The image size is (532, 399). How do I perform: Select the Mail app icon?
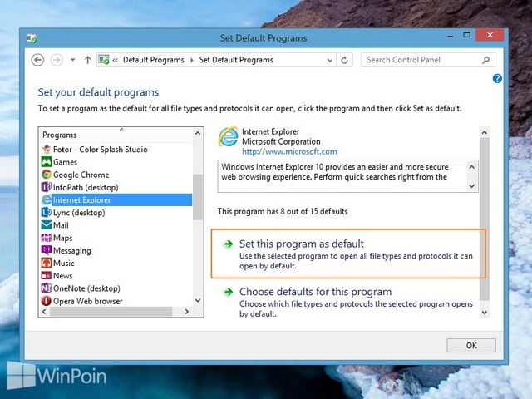coord(47,225)
